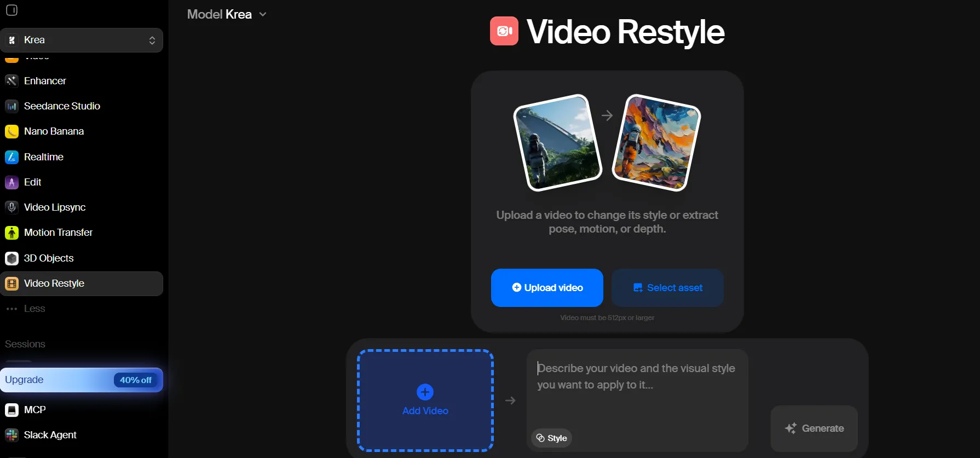This screenshot has width=980, height=458.
Task: Choose Select asset button
Action: coord(667,288)
